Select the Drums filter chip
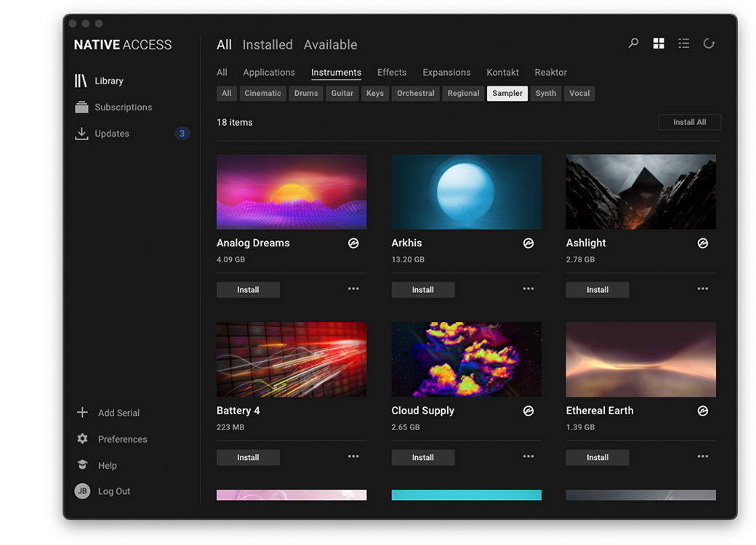 (306, 94)
